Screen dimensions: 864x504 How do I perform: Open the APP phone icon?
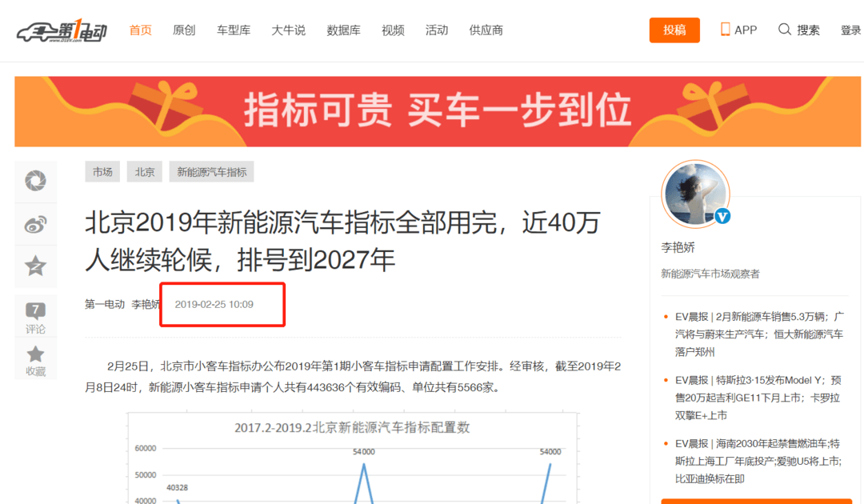(x=725, y=30)
